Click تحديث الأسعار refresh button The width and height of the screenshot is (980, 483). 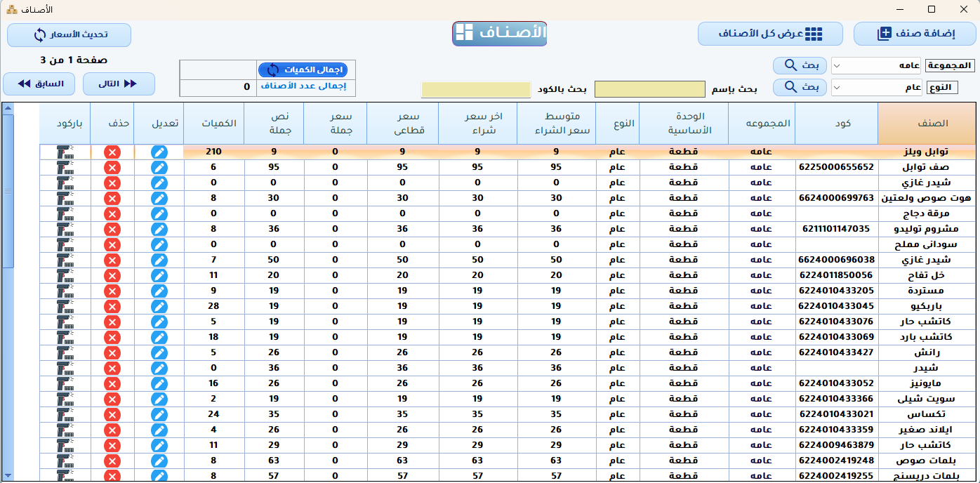coord(69,34)
